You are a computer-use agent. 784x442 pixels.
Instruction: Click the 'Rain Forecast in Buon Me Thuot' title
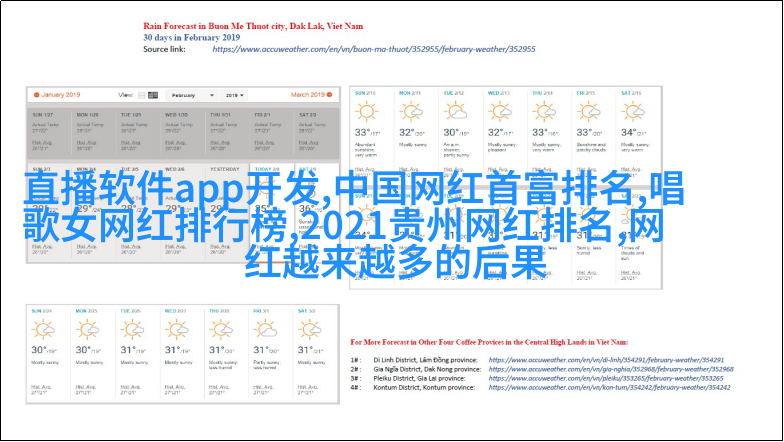click(253, 26)
